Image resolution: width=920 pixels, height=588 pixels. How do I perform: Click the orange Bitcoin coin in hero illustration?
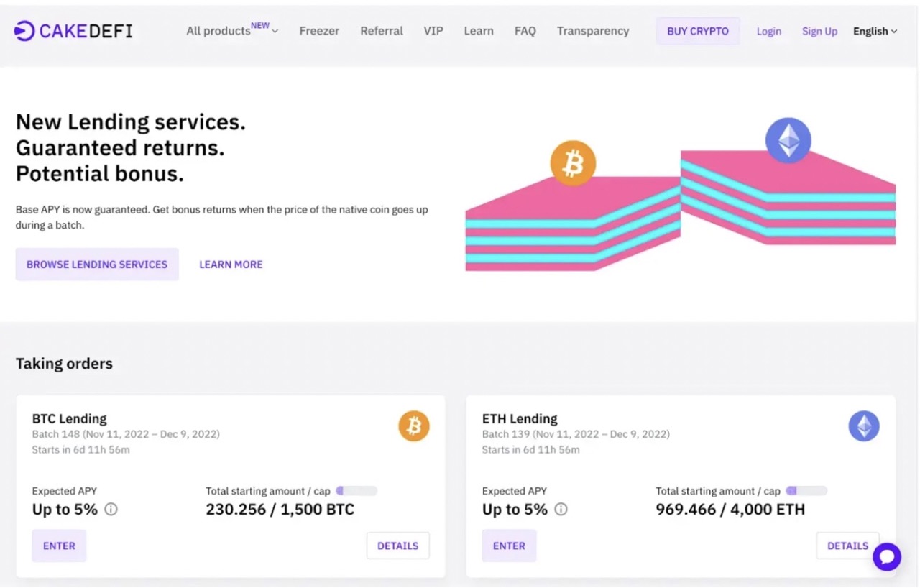coord(573,163)
